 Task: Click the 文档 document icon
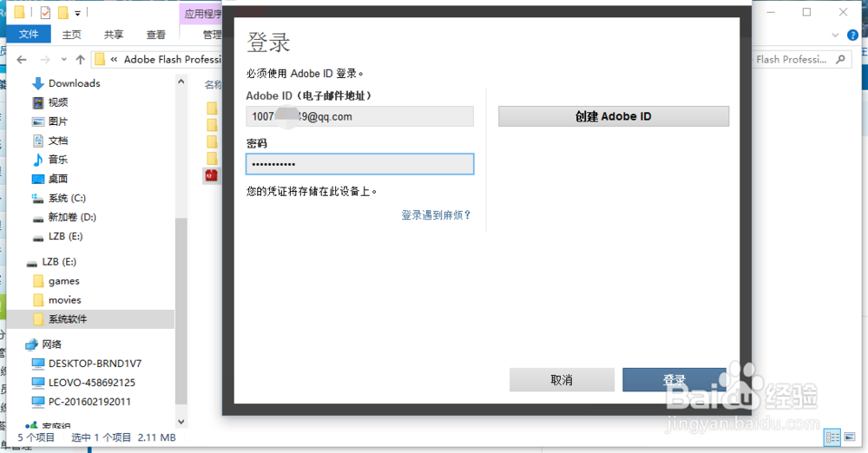[37, 141]
